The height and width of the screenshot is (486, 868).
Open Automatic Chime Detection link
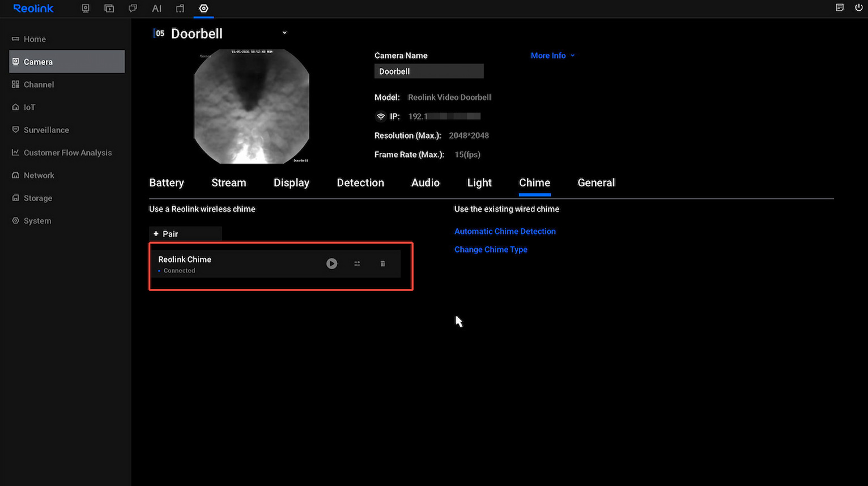point(505,231)
